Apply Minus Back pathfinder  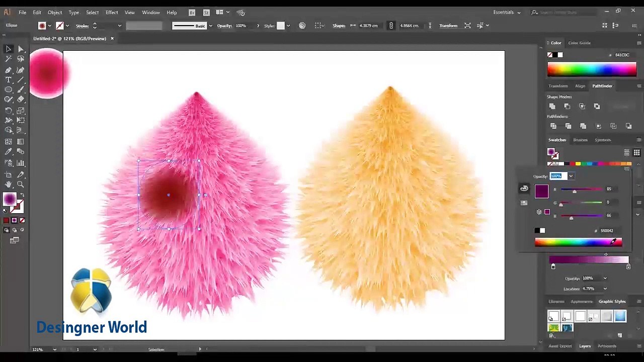point(628,126)
